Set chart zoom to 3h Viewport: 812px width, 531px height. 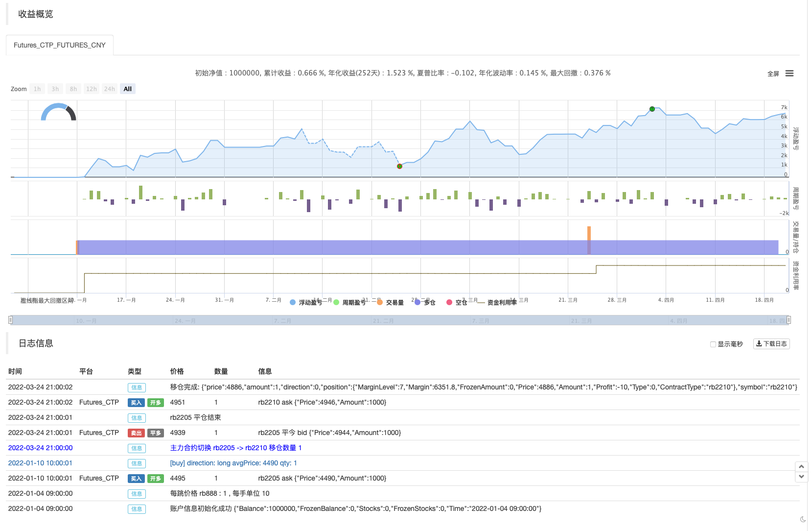point(55,89)
